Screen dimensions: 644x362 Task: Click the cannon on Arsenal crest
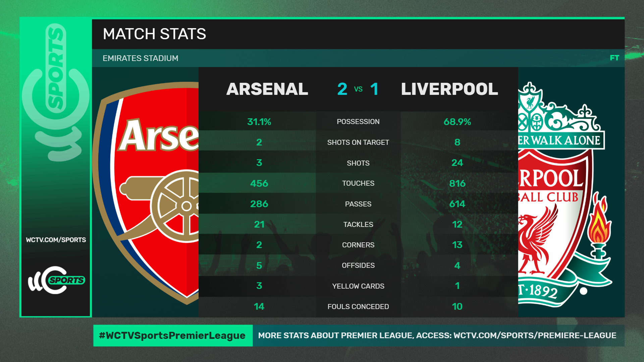(x=159, y=206)
